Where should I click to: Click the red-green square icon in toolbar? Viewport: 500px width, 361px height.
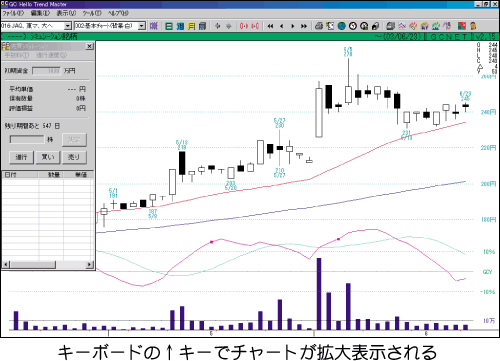[x=462, y=26]
